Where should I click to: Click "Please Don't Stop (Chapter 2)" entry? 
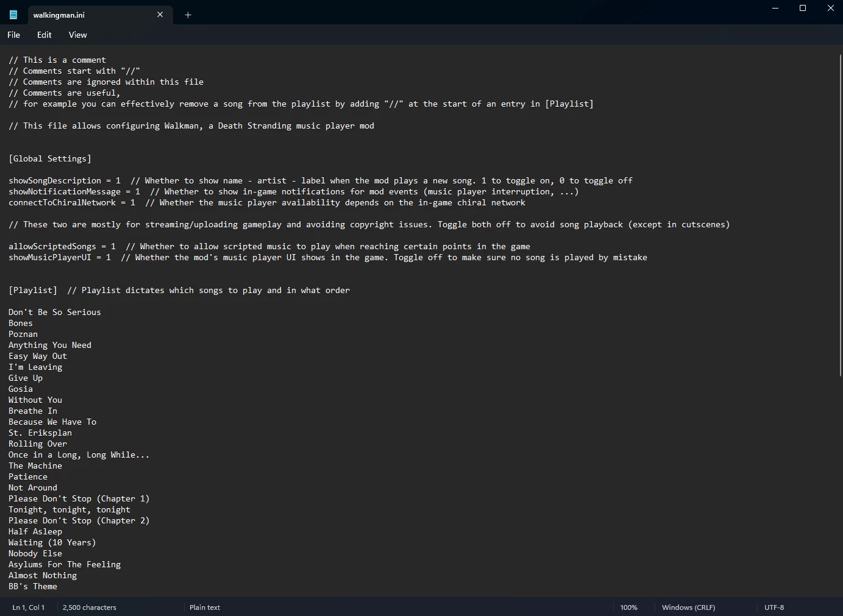(79, 520)
